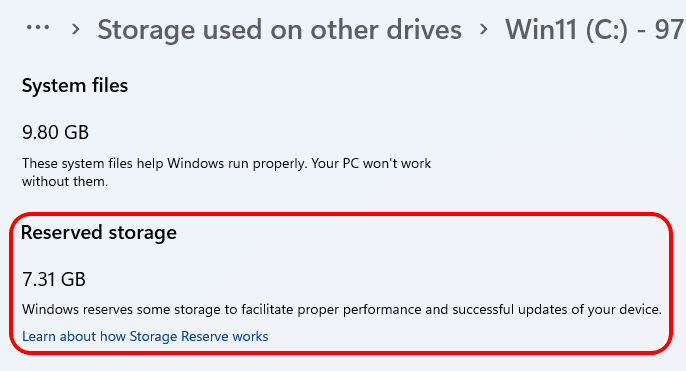Click the chevron after the ellipsis breadcrumb

click(76, 29)
